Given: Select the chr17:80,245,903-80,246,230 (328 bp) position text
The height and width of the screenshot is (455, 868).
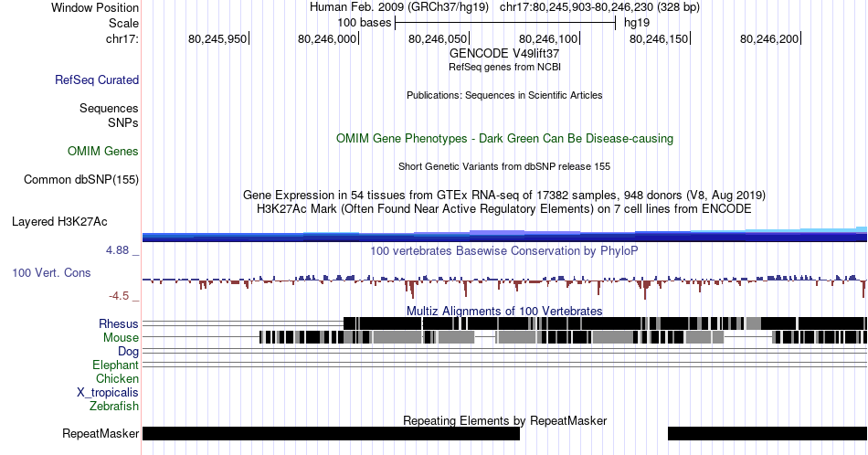Looking at the screenshot, I should pyautogui.click(x=599, y=7).
